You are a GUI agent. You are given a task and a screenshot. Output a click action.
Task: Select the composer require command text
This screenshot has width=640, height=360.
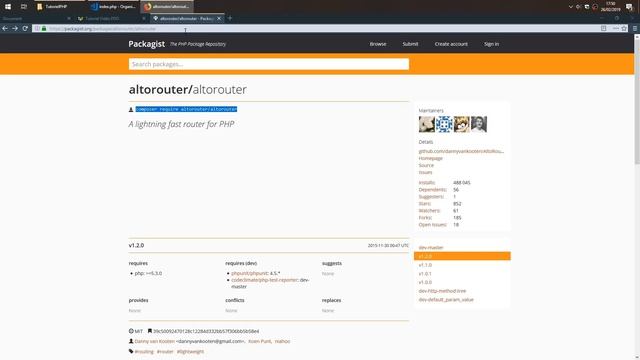[186, 109]
